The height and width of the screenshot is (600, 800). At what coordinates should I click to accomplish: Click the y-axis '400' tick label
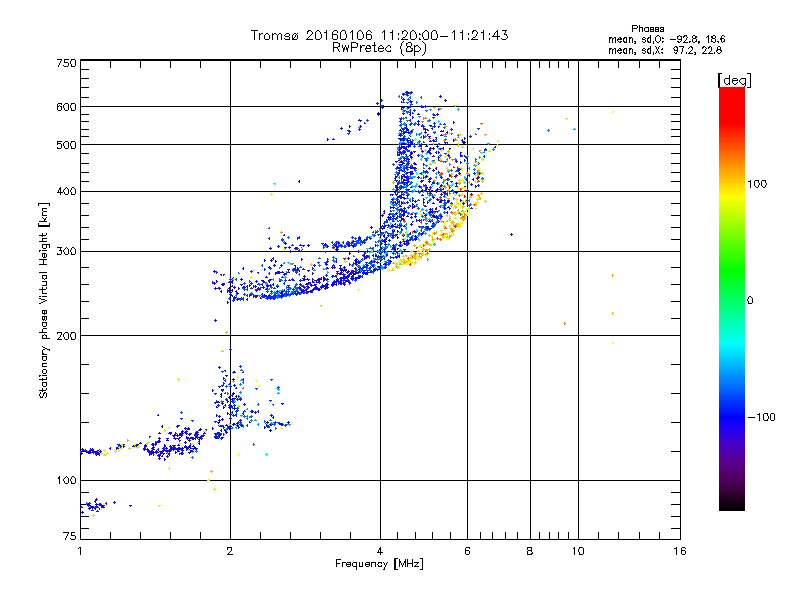click(67, 192)
